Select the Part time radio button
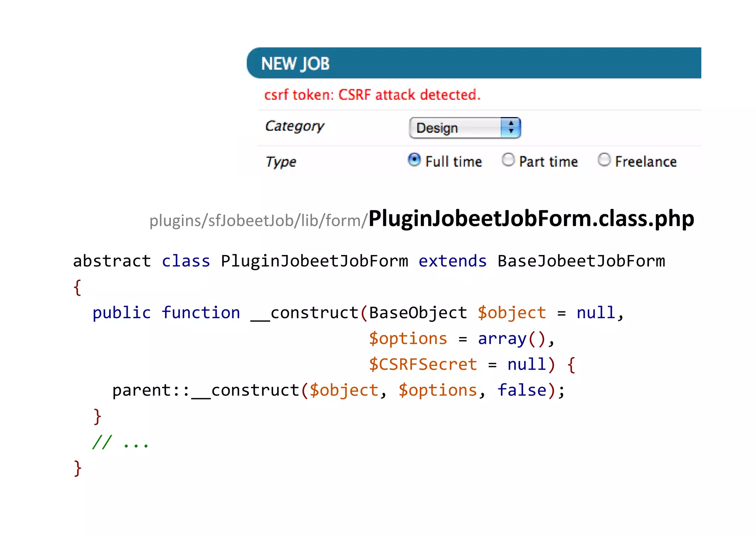The height and width of the screenshot is (535, 756). (508, 160)
